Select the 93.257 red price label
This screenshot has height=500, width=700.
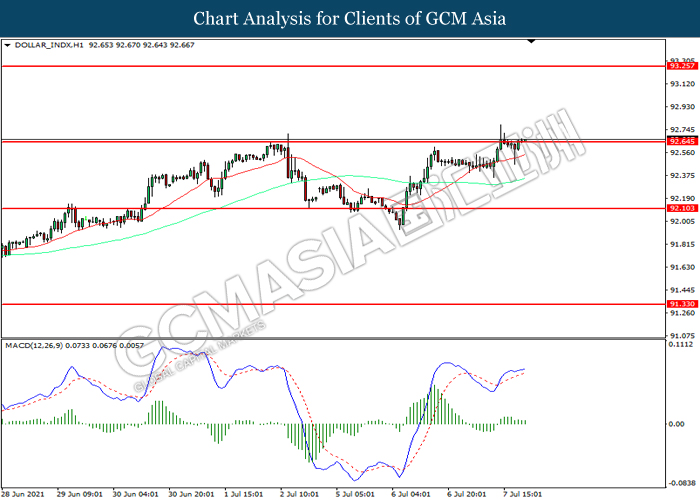coord(682,66)
